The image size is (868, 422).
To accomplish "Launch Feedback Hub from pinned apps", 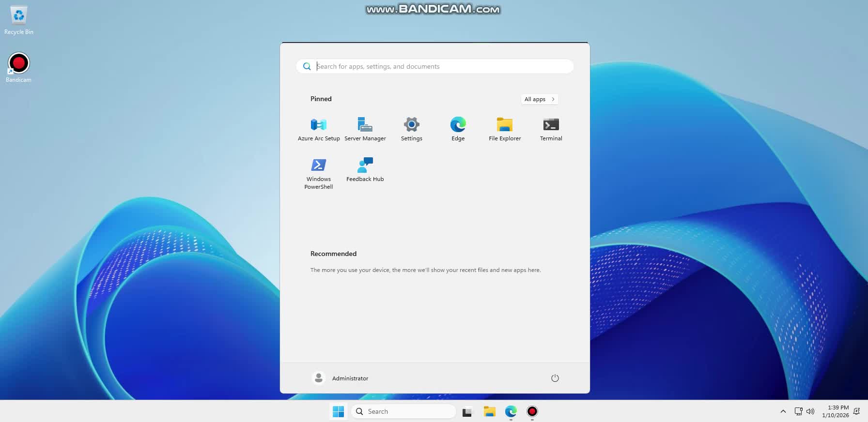I will 365,170.
